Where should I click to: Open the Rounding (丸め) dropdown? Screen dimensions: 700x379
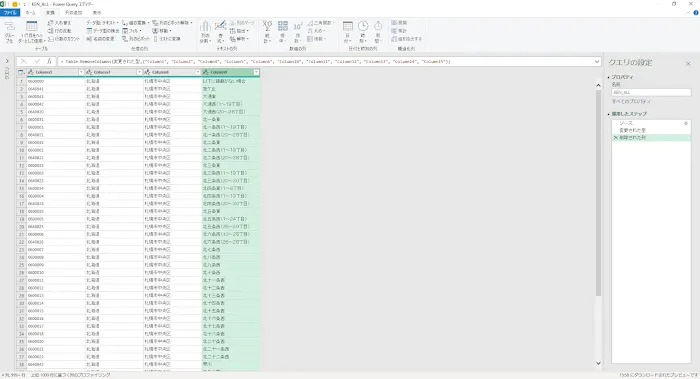[316, 31]
